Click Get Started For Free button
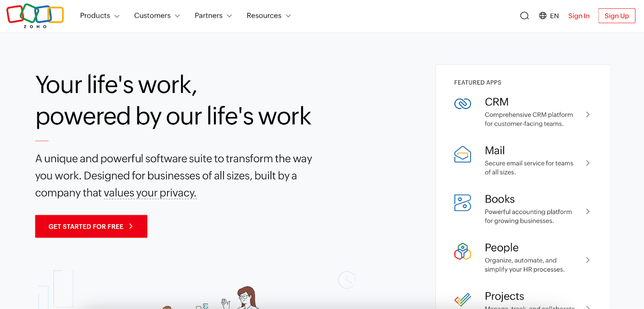644x309 pixels. (x=91, y=227)
